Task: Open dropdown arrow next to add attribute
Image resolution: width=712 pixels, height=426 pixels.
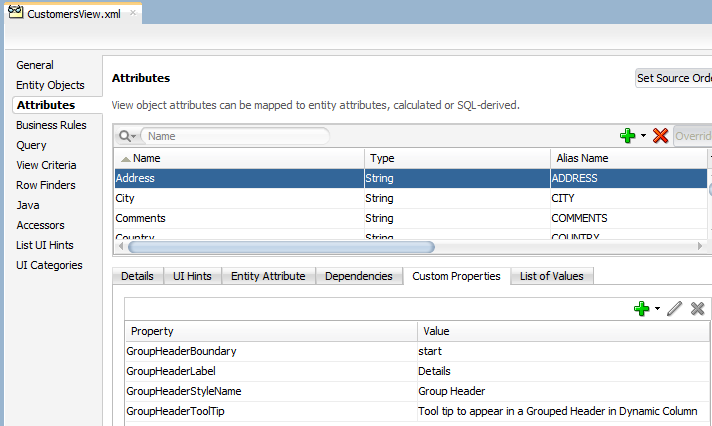Action: pos(643,136)
